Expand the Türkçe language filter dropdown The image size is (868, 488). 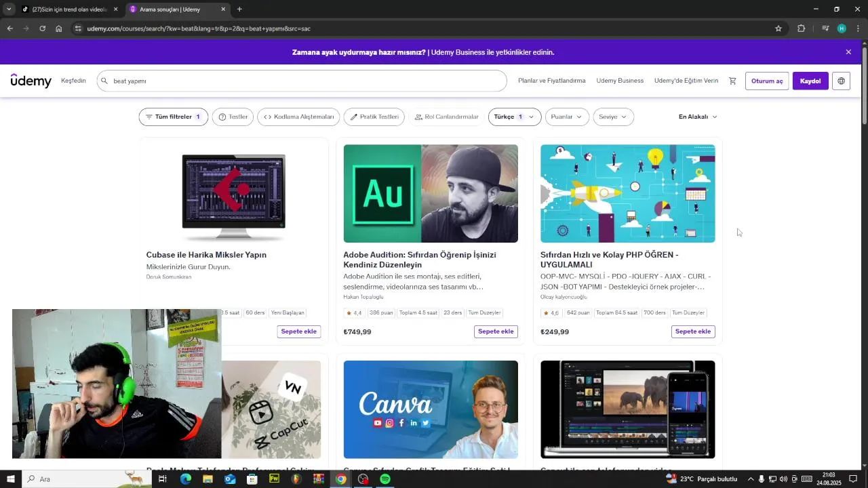(x=515, y=117)
